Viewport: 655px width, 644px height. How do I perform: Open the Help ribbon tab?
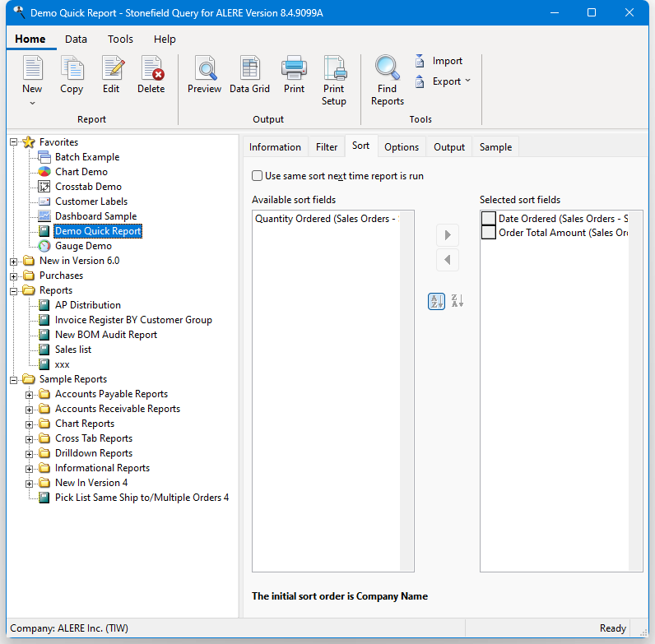tap(165, 39)
